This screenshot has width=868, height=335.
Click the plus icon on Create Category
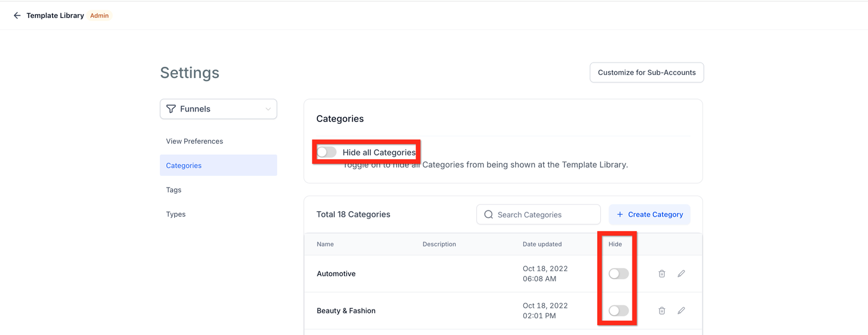pyautogui.click(x=620, y=215)
